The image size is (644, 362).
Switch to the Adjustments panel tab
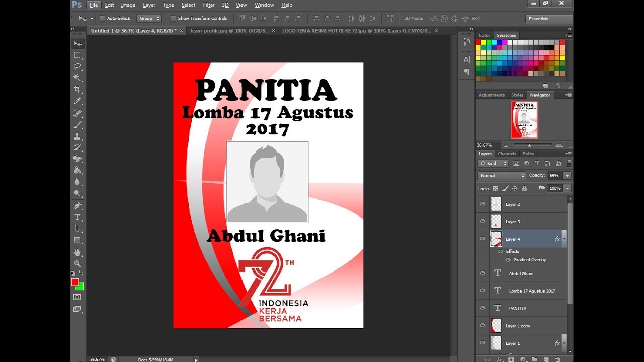click(492, 95)
